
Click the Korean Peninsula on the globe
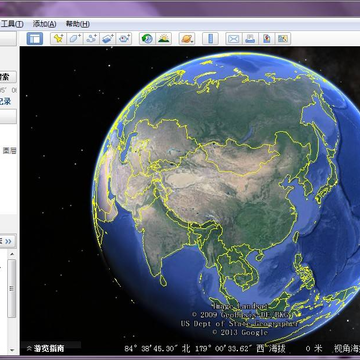pyautogui.click(x=307, y=184)
